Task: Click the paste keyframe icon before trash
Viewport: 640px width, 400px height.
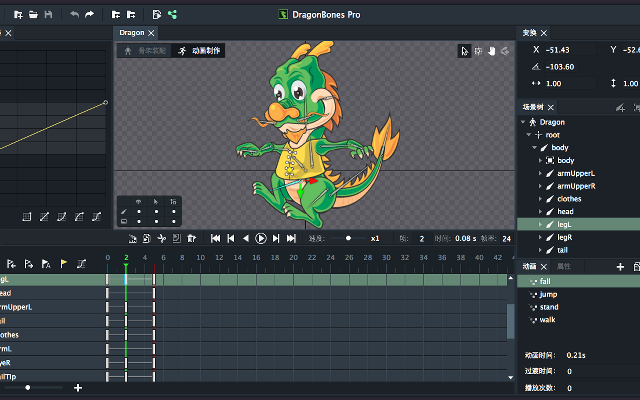Action: pyautogui.click(x=177, y=238)
